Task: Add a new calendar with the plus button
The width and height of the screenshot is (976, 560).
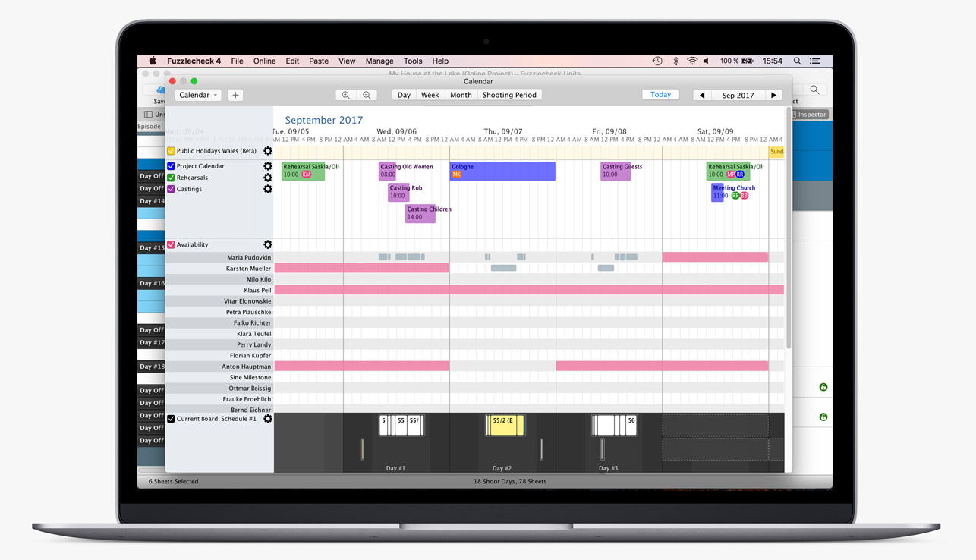Action: [235, 95]
